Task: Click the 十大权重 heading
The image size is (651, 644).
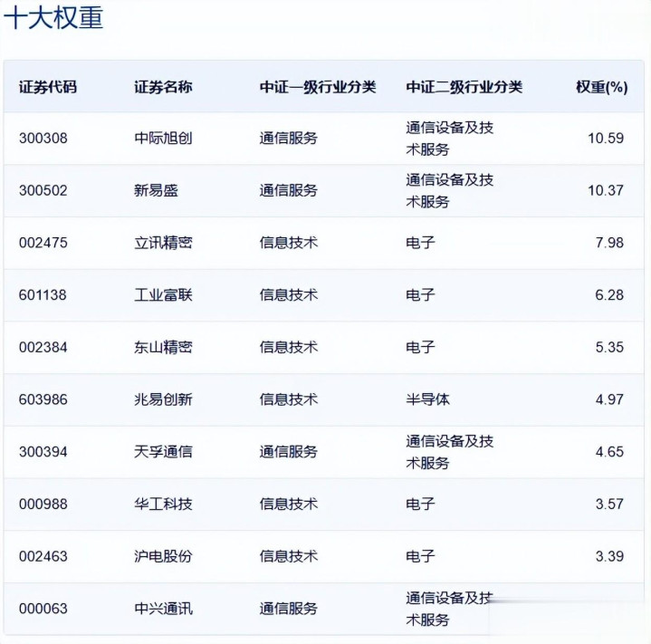Action: (53, 18)
